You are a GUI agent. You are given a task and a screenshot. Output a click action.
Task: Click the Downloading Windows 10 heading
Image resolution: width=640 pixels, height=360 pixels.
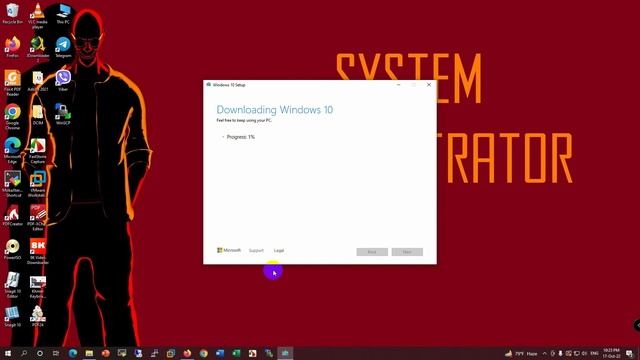[274, 109]
